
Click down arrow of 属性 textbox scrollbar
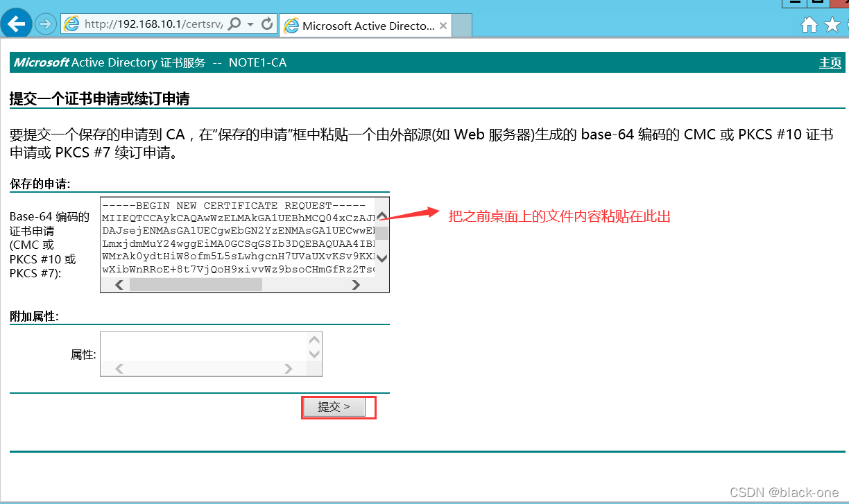[x=314, y=354]
